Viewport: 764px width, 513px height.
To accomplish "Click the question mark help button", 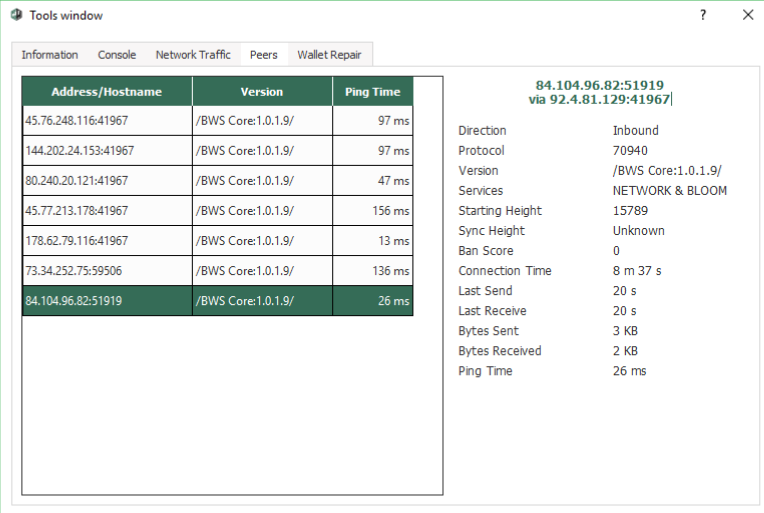I will click(x=703, y=15).
